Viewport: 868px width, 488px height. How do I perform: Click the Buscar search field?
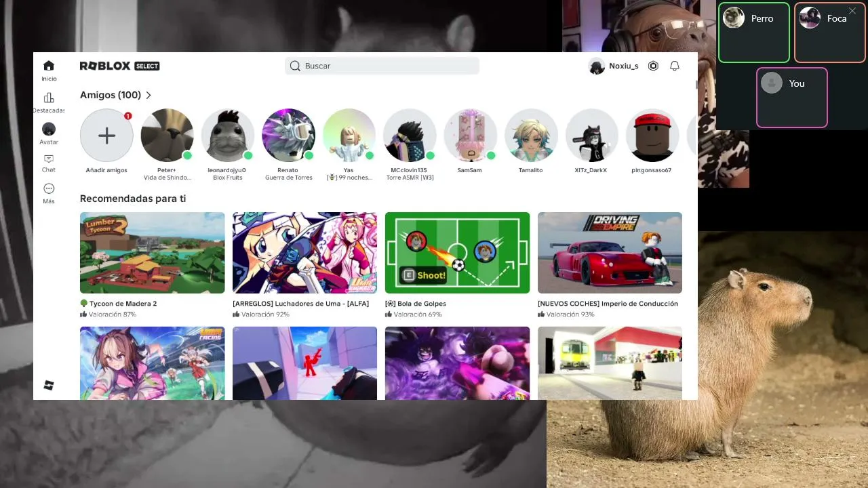tap(382, 66)
